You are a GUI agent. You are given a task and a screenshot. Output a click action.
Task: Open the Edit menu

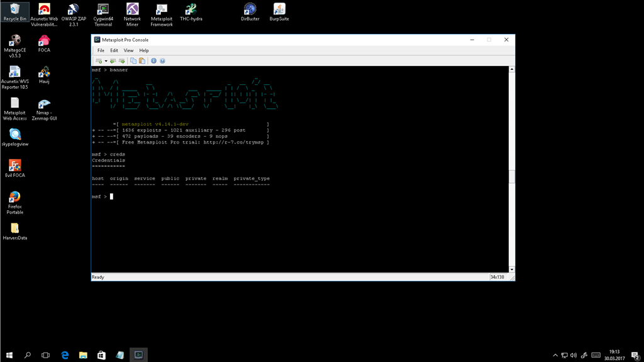click(x=114, y=50)
